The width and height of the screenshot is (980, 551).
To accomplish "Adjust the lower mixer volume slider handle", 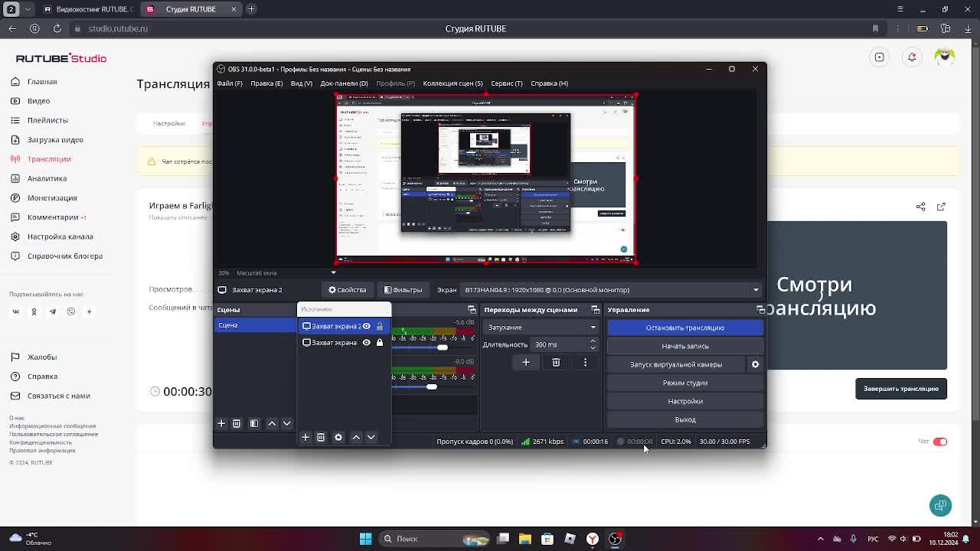I will click(432, 386).
